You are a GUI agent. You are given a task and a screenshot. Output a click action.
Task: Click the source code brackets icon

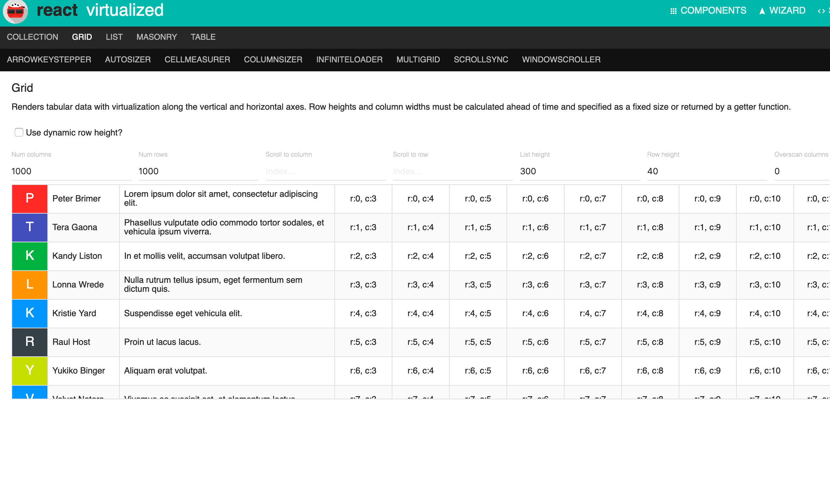point(821,11)
